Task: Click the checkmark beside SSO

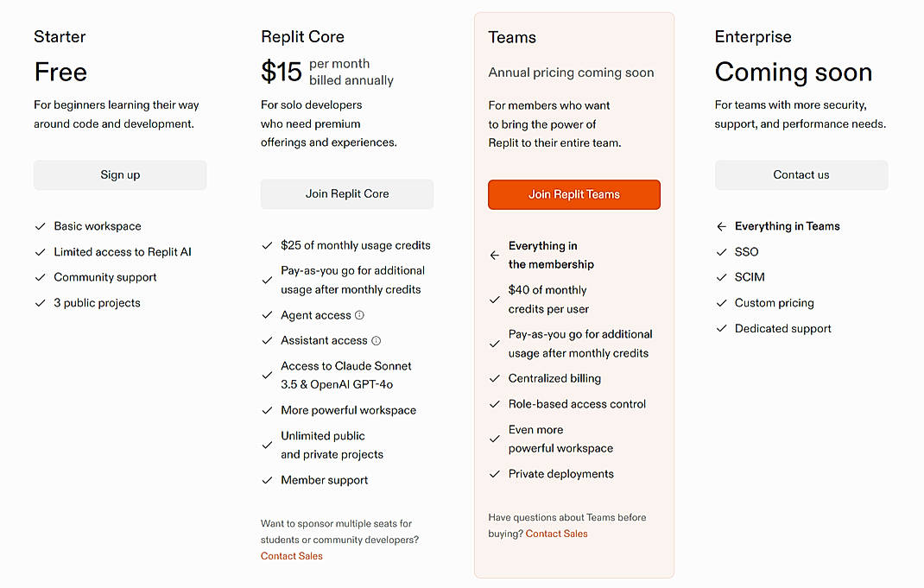Action: 720,251
